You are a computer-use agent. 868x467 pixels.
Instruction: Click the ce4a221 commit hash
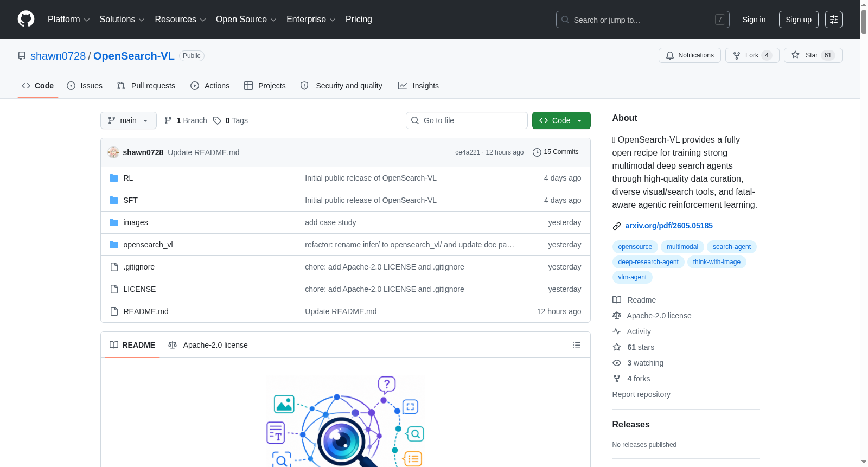pos(468,152)
